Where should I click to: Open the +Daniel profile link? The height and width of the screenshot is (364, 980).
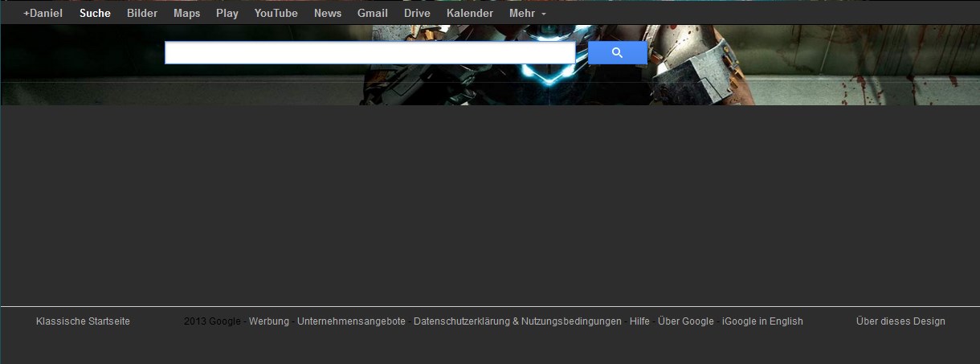click(43, 13)
